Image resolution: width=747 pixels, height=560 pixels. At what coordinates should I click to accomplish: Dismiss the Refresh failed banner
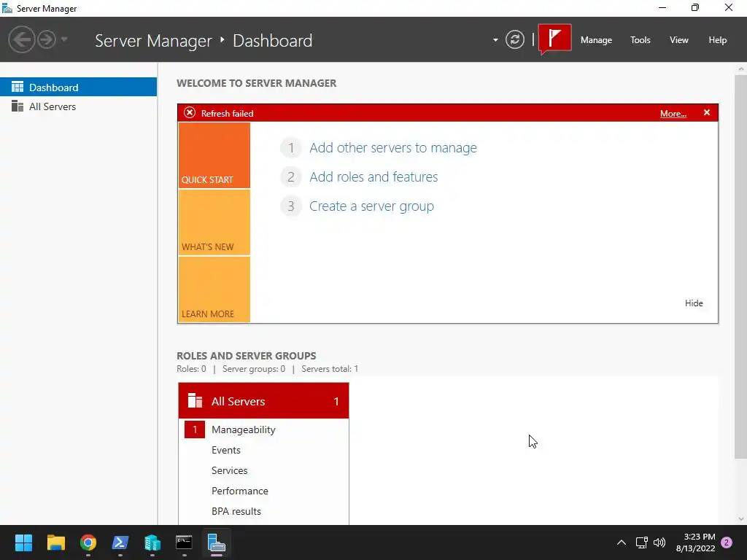(706, 112)
